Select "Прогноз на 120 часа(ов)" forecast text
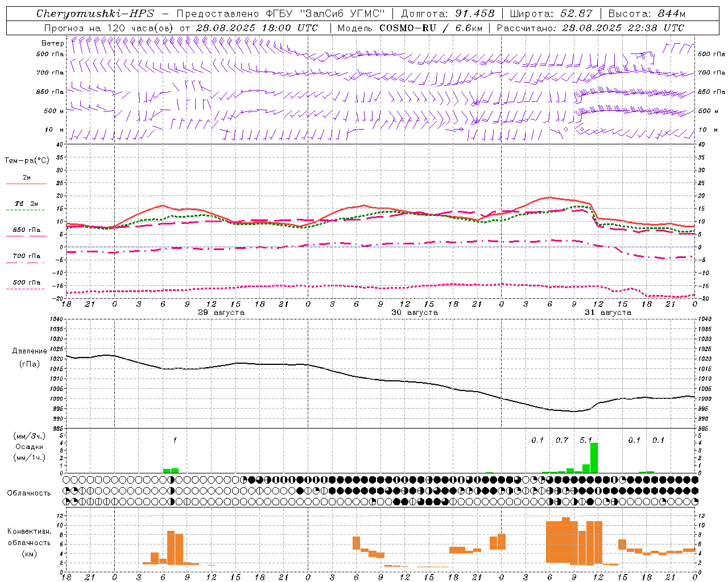Screen dimensions: 728x582 109,28
